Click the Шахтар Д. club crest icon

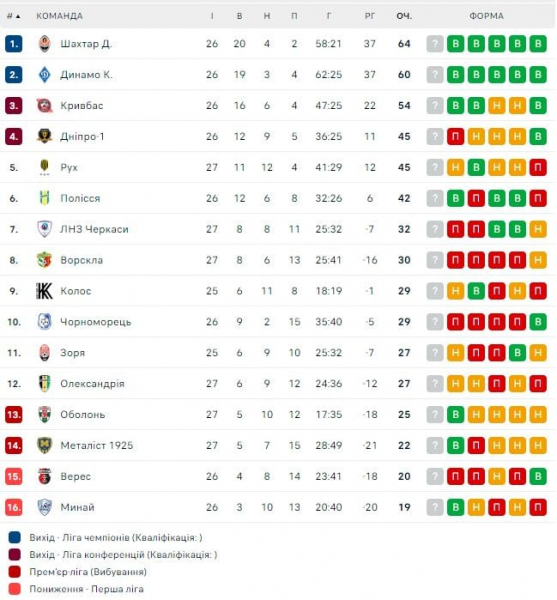coord(44,44)
